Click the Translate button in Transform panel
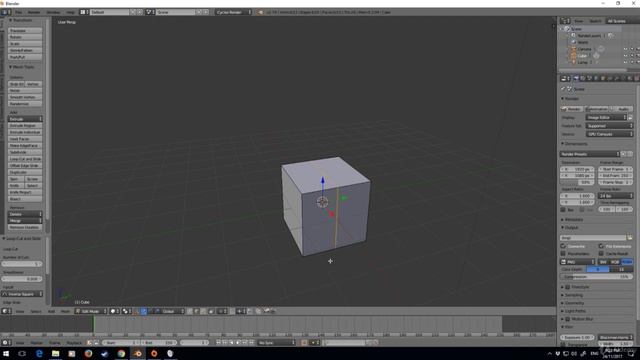This screenshot has height=360, width=640. [25, 31]
